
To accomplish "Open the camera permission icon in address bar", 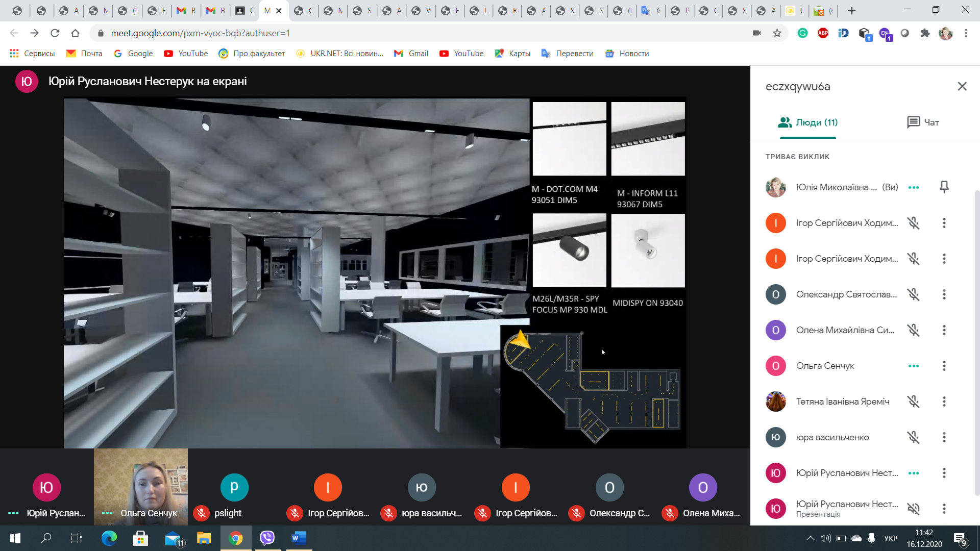I will [x=756, y=33].
